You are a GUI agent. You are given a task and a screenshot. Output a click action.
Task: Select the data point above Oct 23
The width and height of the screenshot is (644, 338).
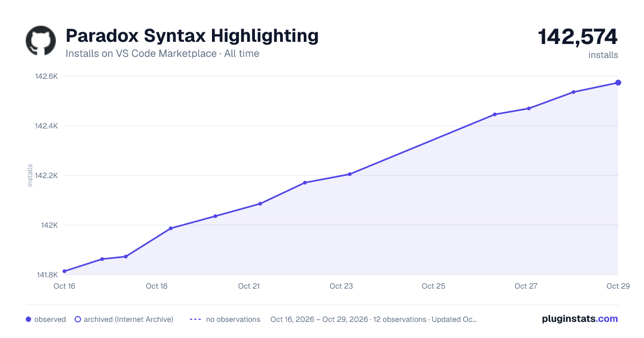point(349,174)
